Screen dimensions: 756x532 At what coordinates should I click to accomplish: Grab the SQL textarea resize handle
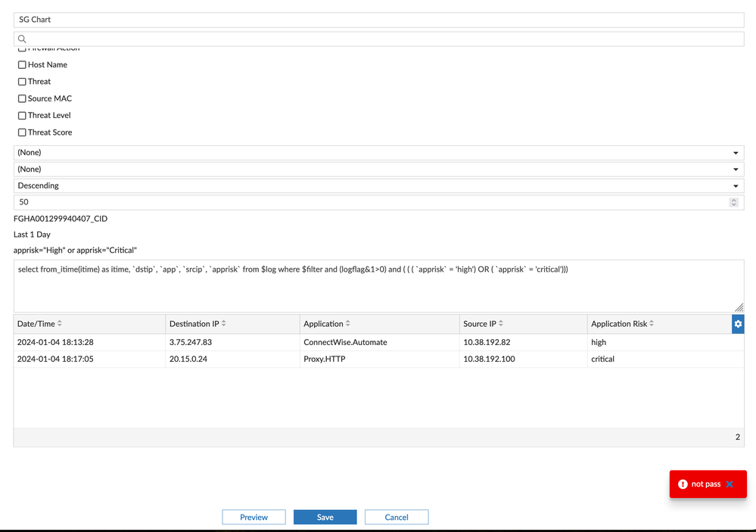(739, 307)
